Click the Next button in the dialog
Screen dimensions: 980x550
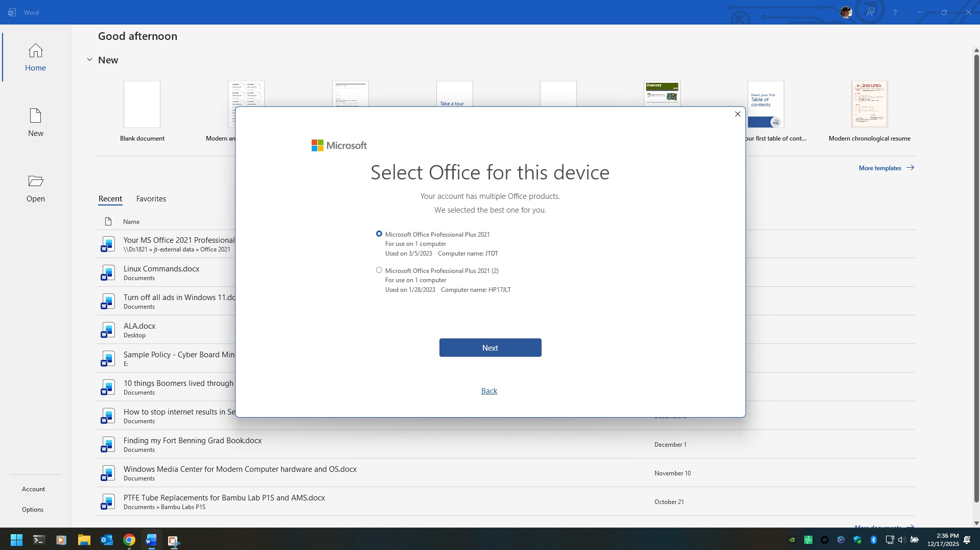[490, 348]
